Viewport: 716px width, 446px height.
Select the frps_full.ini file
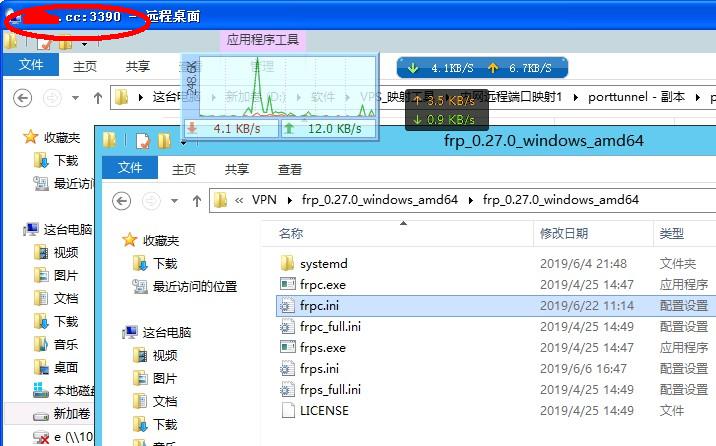point(330,389)
